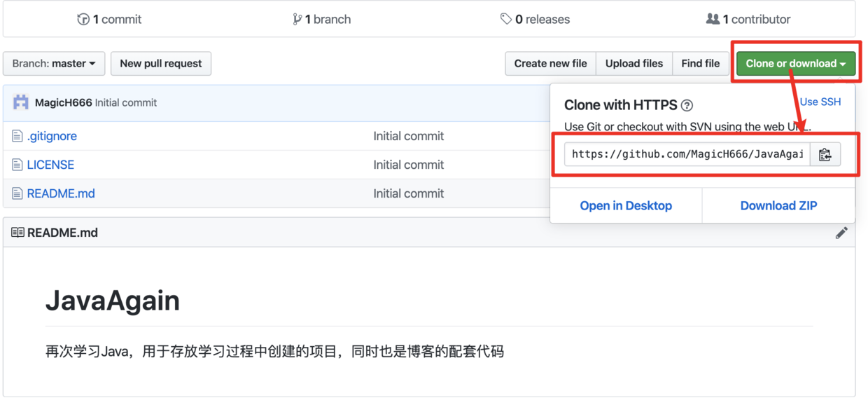Click the Upload files button
Image resolution: width=868 pixels, height=398 pixels.
point(634,63)
